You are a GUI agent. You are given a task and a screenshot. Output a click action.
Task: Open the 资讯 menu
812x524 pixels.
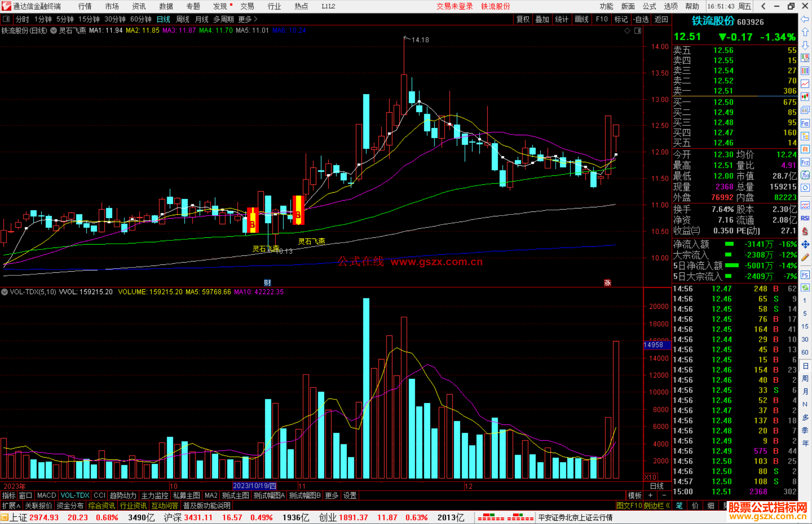tap(139, 6)
